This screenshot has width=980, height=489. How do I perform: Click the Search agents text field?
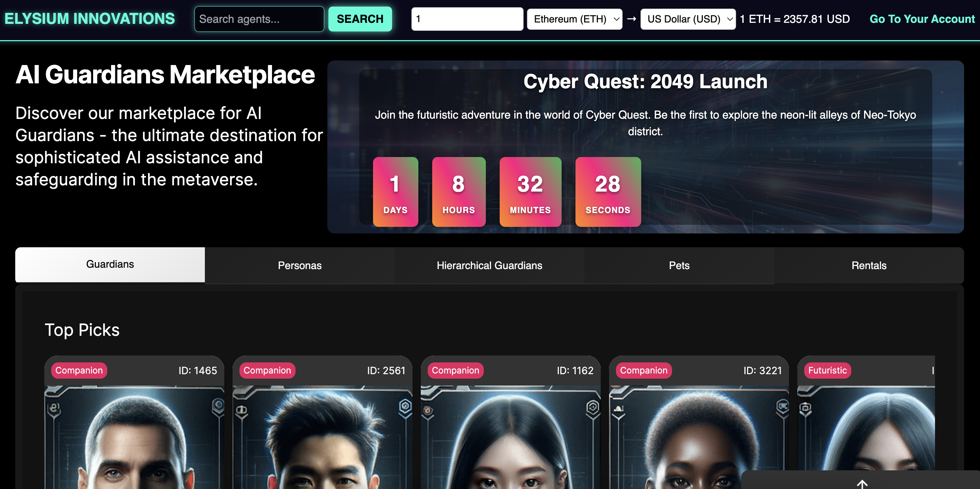259,19
